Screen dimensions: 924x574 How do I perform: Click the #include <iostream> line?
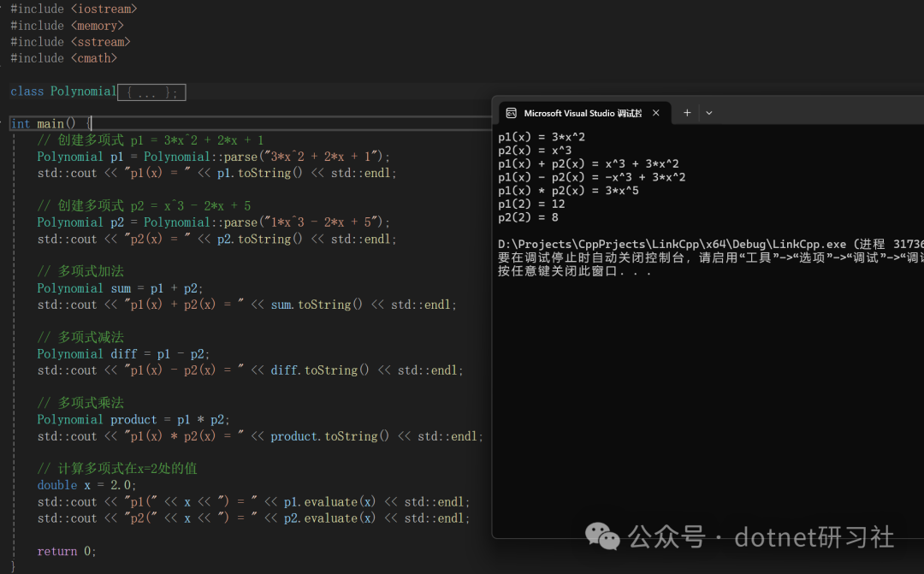74,9
